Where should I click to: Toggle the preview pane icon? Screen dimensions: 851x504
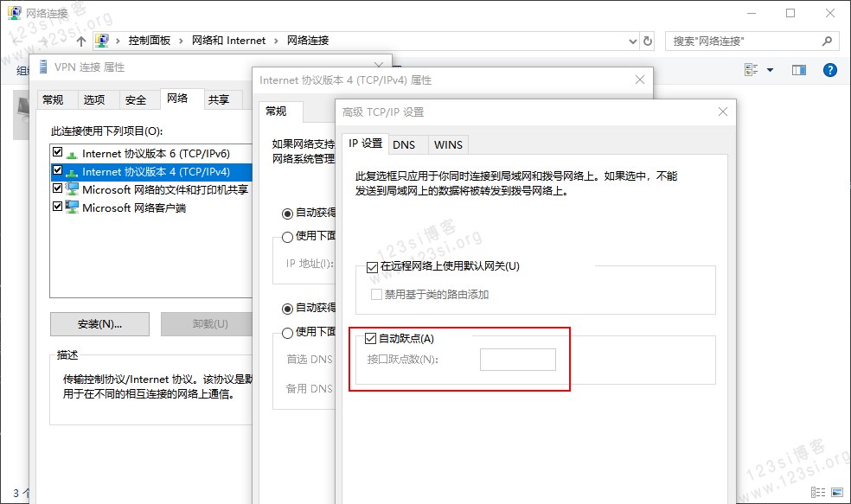[x=798, y=70]
